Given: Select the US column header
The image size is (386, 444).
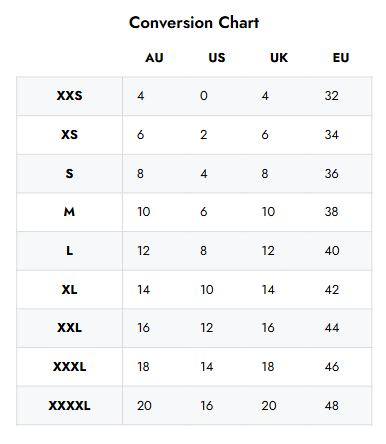Looking at the screenshot, I should click(217, 58).
